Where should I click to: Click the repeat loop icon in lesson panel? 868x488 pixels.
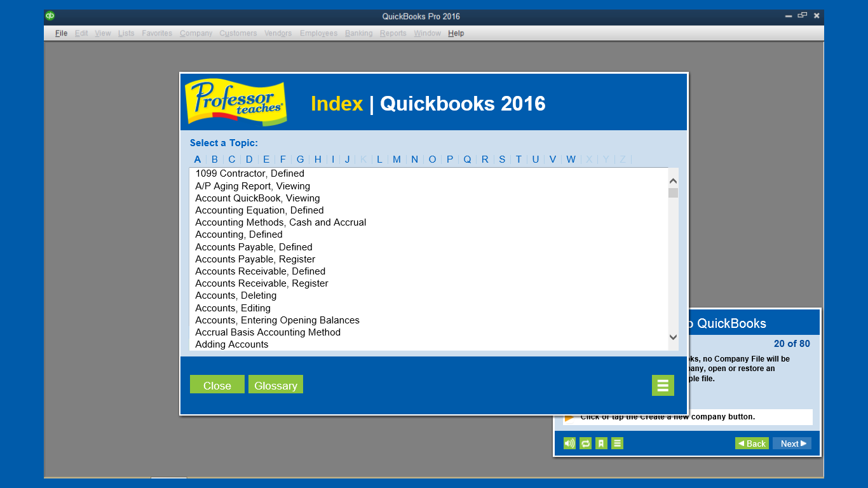tap(586, 444)
